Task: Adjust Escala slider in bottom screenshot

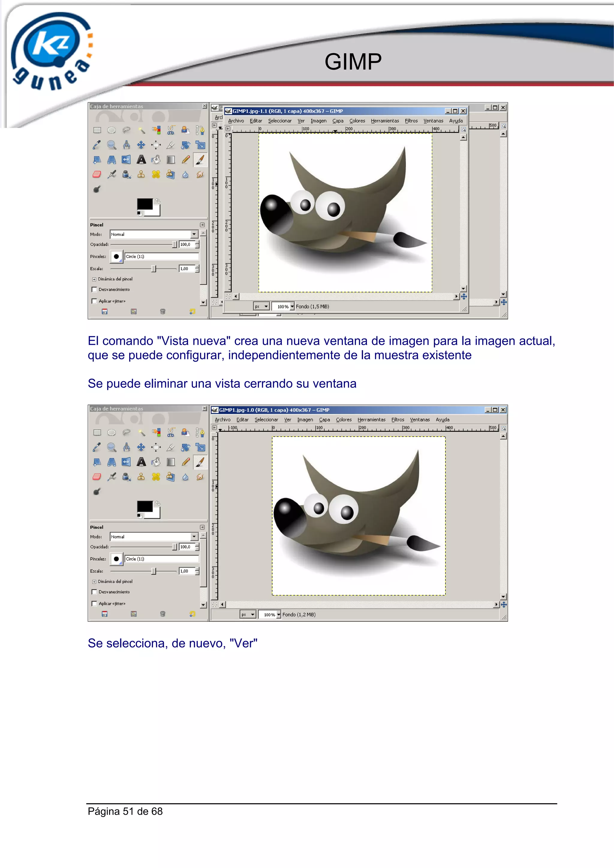Action: [144, 571]
